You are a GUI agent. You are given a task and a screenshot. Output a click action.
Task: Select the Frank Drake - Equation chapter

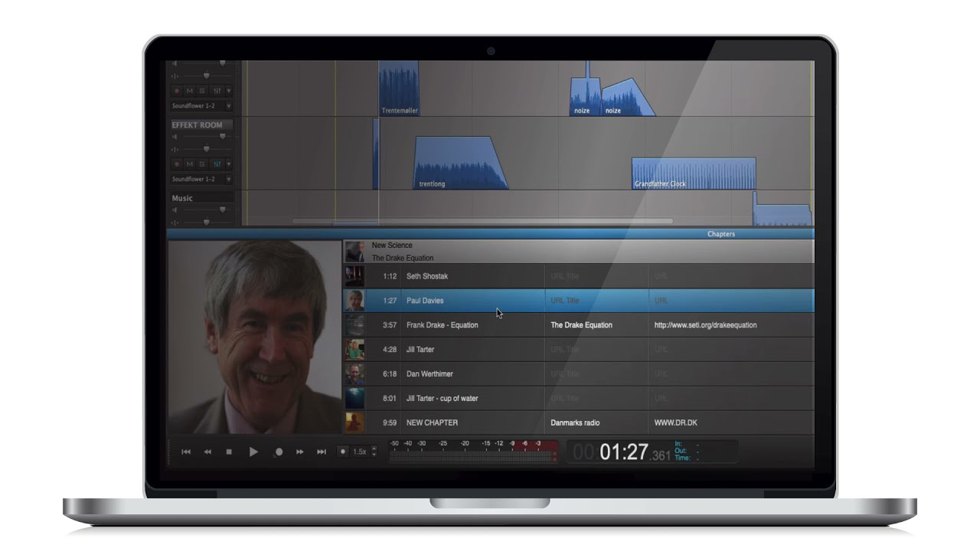(x=443, y=325)
